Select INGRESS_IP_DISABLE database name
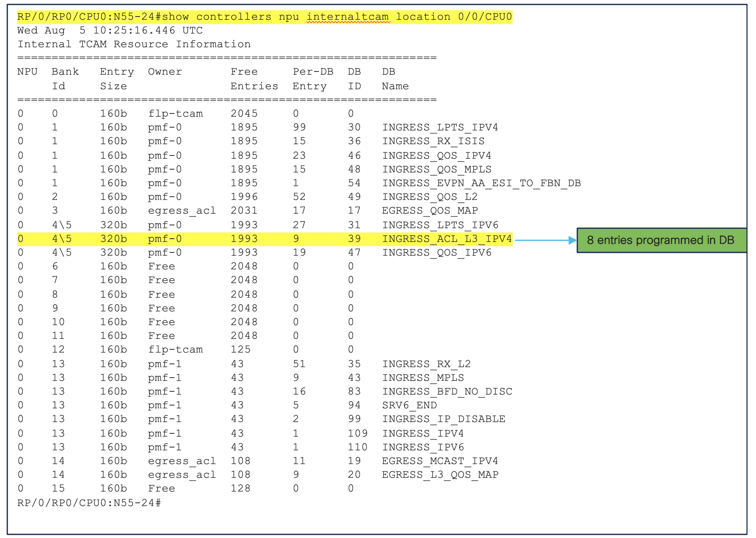This screenshot has width=756, height=538. click(x=443, y=419)
